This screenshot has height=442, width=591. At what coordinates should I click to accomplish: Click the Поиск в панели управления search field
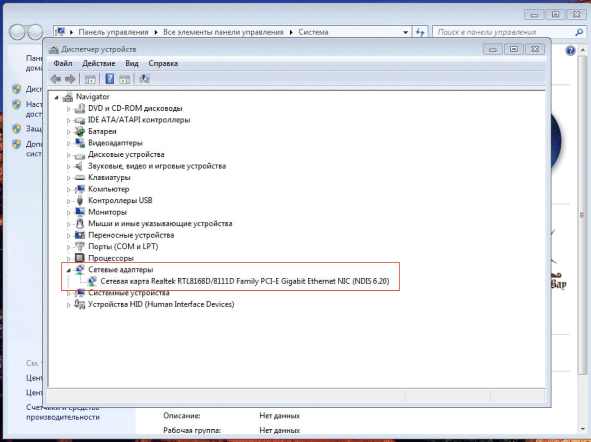505,32
